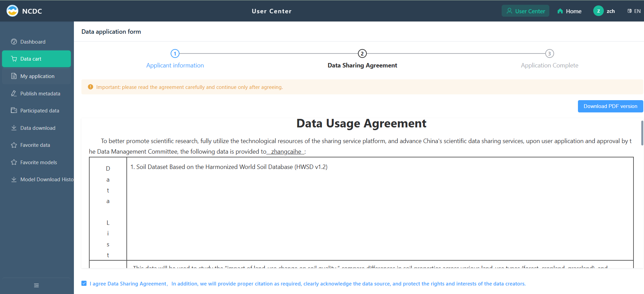Click step 1 circle in progress stepper
The height and width of the screenshot is (294, 644).
point(175,53)
